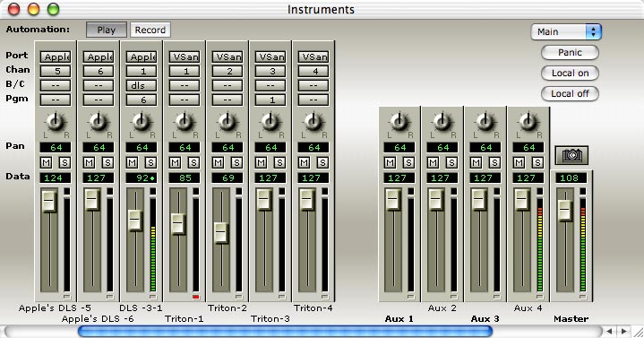Click the Aux 2 pan knob
The image size is (644, 338).
coord(442,121)
